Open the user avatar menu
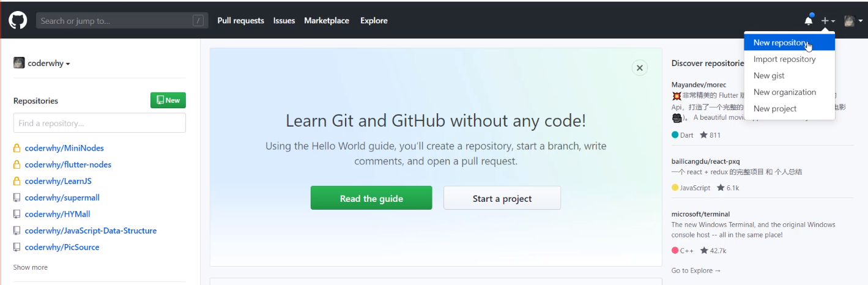 coord(853,21)
